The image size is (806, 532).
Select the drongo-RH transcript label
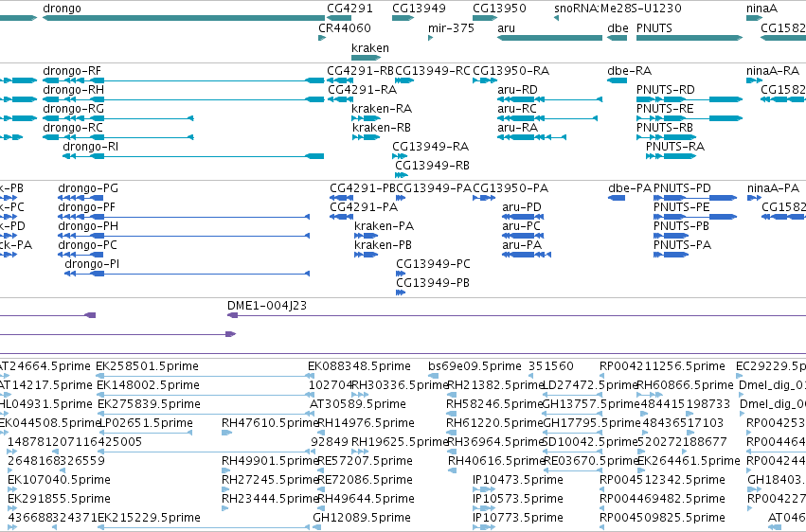tap(73, 89)
